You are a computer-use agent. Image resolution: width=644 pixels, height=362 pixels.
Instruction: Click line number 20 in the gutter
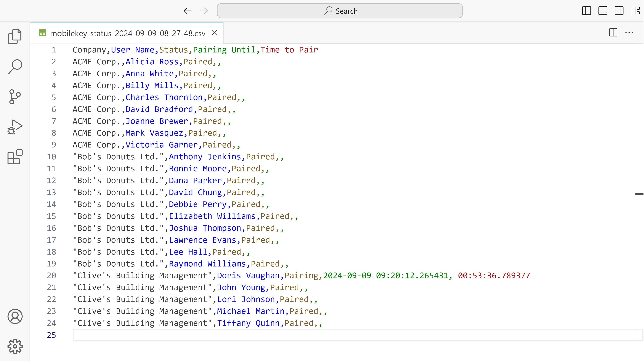pos(51,276)
